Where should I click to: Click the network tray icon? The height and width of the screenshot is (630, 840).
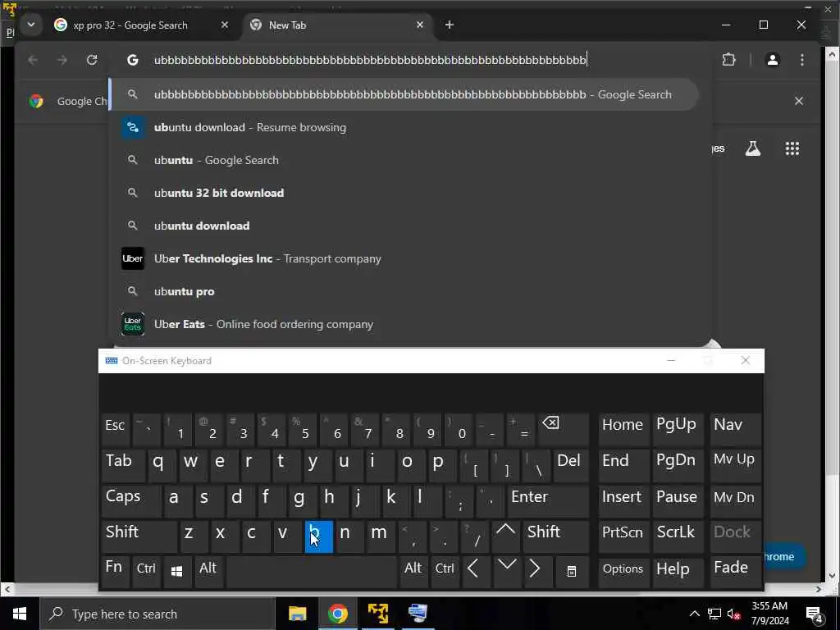click(714, 614)
